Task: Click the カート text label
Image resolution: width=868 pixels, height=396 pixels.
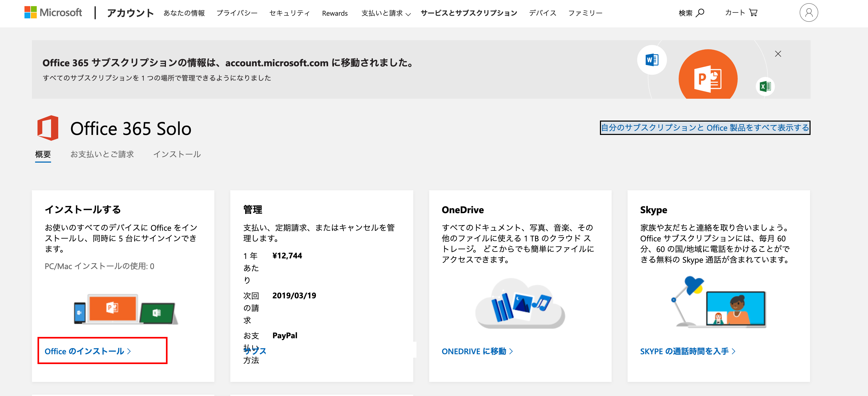Action: coord(735,13)
